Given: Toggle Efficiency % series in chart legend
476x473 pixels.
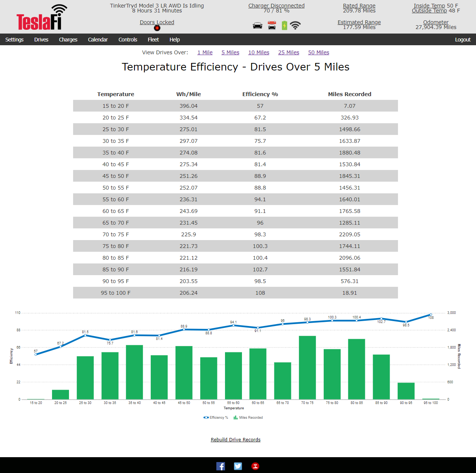Looking at the screenshot, I should [216, 418].
